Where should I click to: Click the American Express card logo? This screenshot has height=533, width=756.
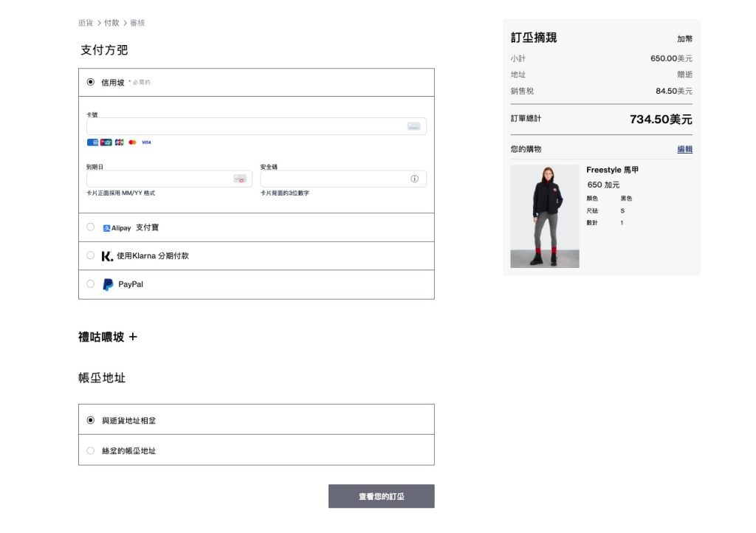click(x=92, y=142)
